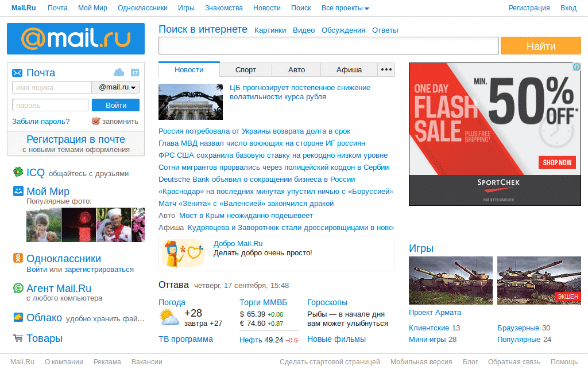Open Мост в Крым неожиданно подешевеет

tap(246, 216)
